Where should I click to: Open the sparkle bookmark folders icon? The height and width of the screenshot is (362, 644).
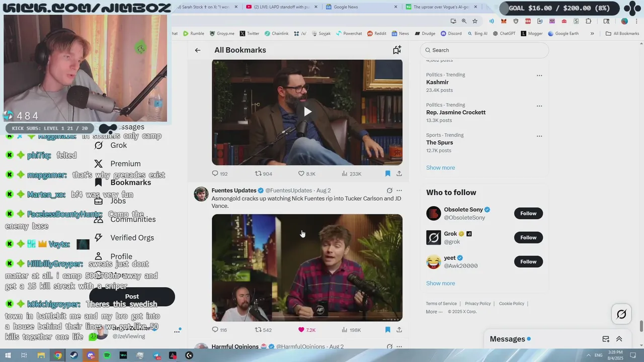click(x=397, y=50)
